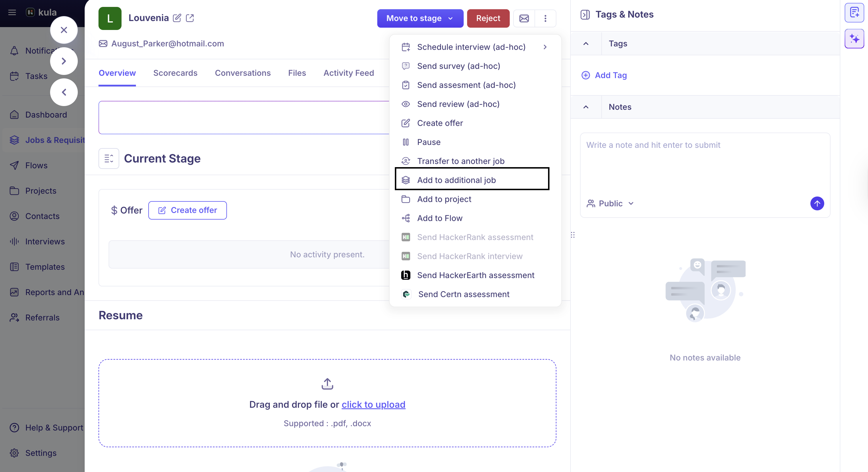868x472 pixels.
Task: Open candidate in new tab icon
Action: (190, 18)
